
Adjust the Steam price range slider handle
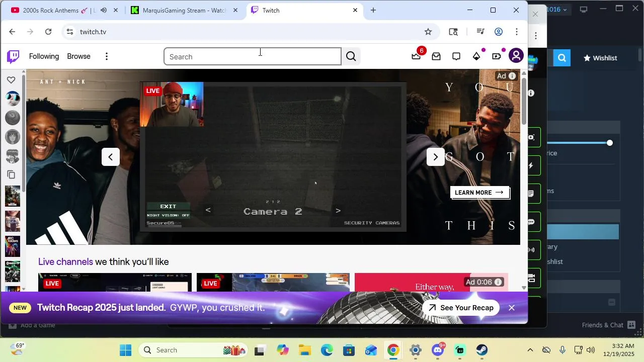[x=610, y=143]
